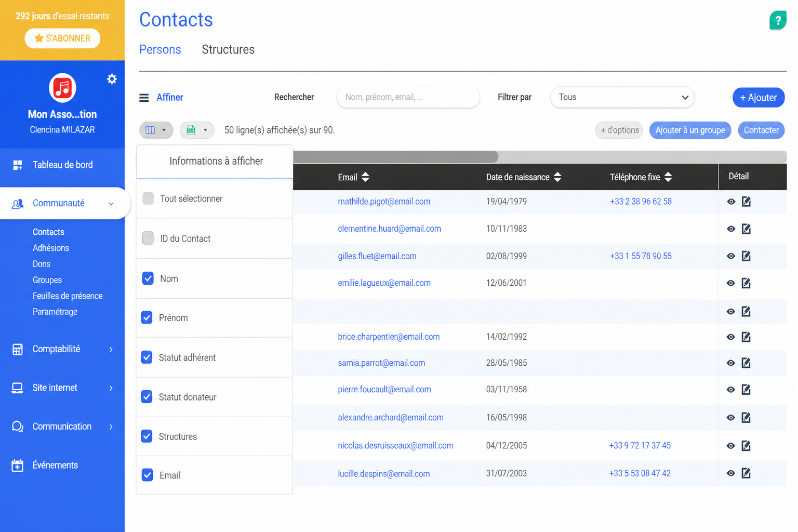The width and height of the screenshot is (798, 532).
Task: View details of the empty-email row
Action: pyautogui.click(x=731, y=312)
